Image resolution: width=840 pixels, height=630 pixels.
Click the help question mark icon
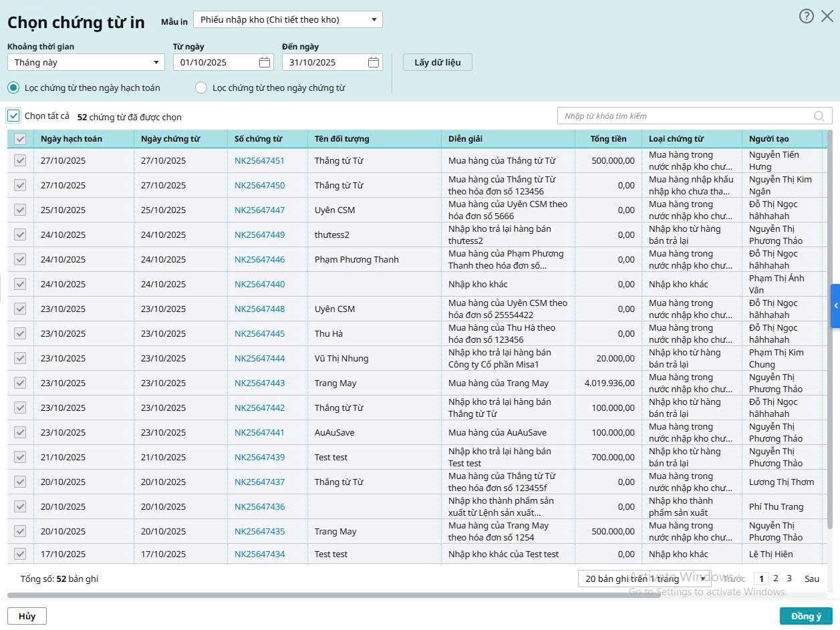click(806, 16)
